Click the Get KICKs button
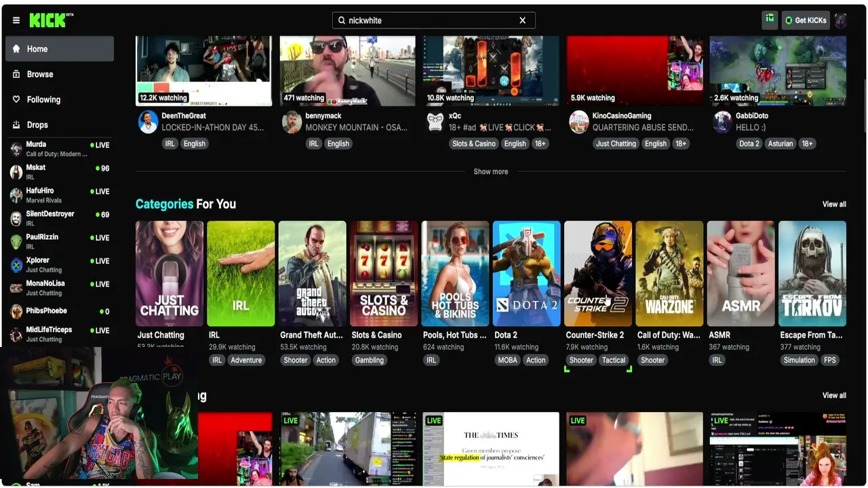The image size is (868, 488). coord(806,20)
